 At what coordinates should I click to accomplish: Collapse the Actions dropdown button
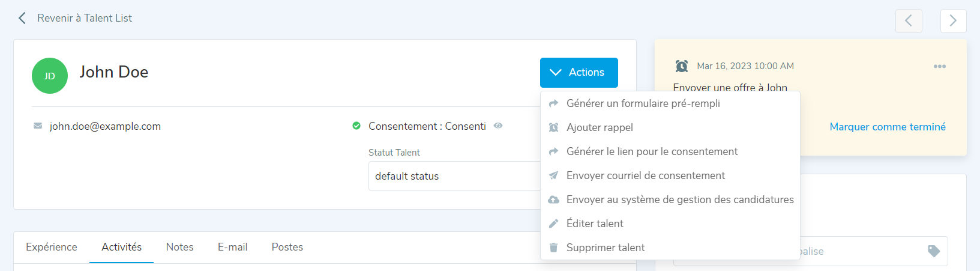point(579,72)
